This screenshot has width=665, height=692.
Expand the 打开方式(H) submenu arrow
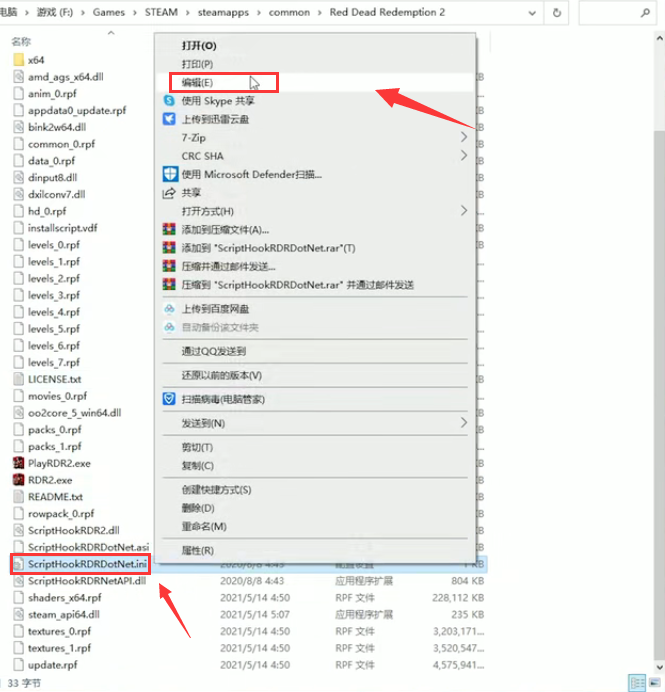click(464, 211)
